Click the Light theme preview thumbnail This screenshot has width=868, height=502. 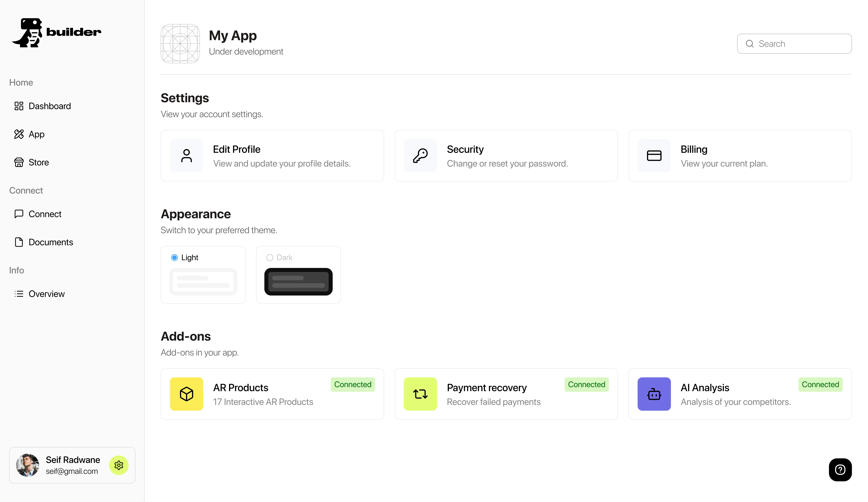click(203, 281)
